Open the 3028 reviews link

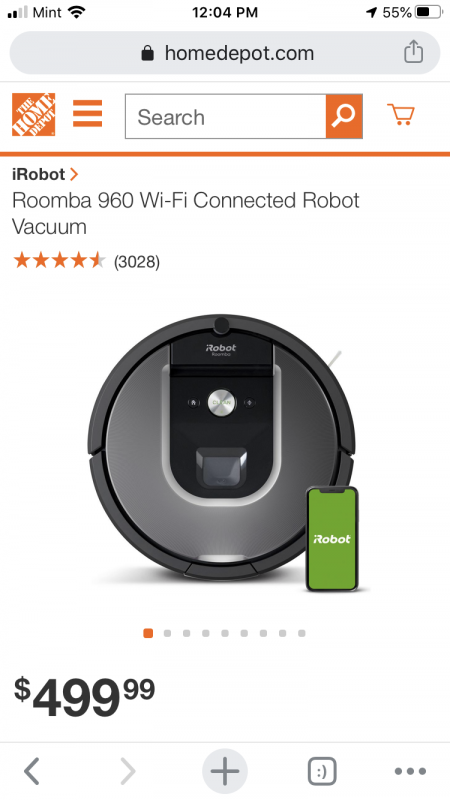click(137, 262)
